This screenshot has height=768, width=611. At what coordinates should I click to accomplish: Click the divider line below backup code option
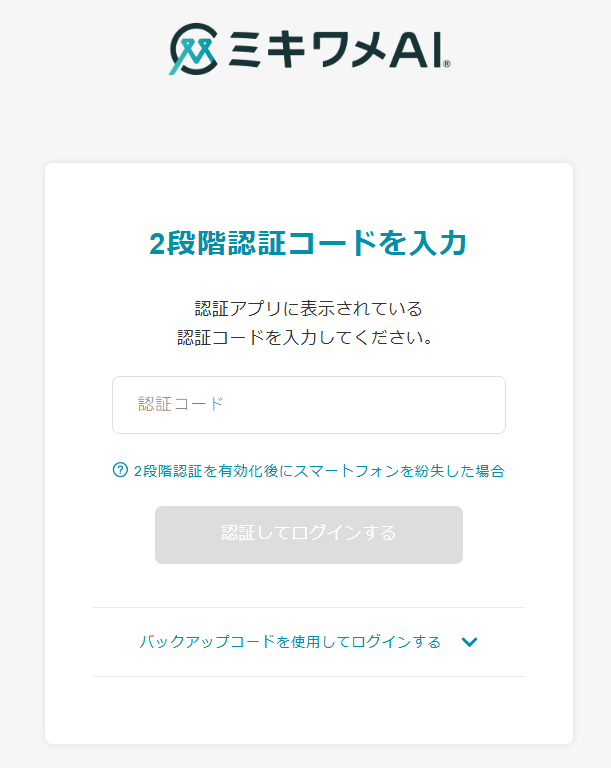coord(308,677)
